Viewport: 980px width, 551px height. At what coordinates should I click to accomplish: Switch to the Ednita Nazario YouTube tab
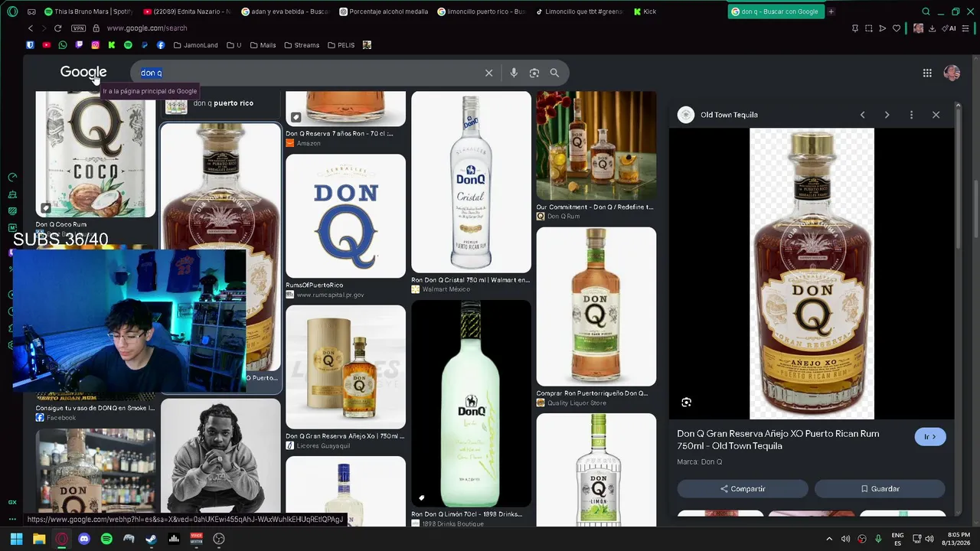pos(187,11)
